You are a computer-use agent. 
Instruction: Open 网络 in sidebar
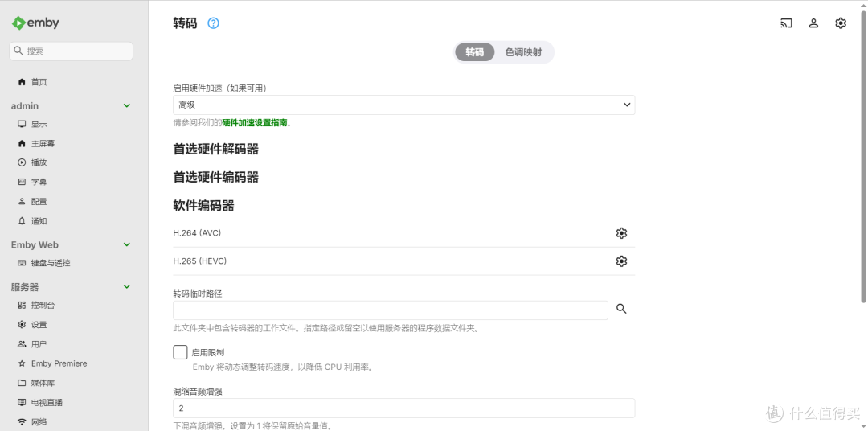coord(39,421)
